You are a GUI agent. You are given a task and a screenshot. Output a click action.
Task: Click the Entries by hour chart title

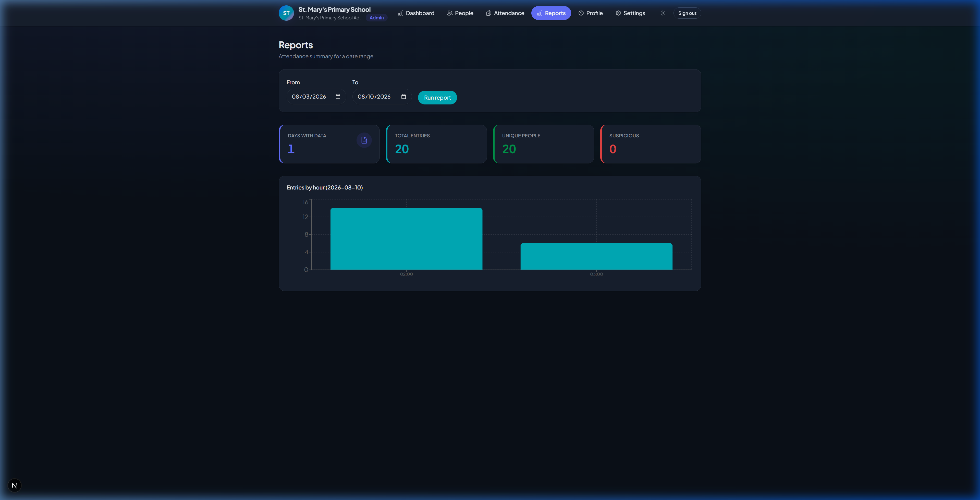tap(325, 187)
